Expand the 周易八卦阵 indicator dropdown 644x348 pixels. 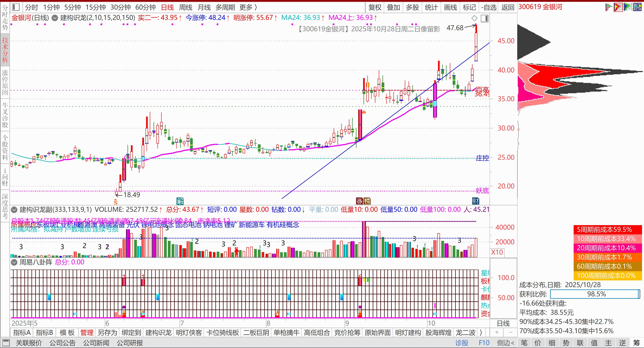point(14,262)
